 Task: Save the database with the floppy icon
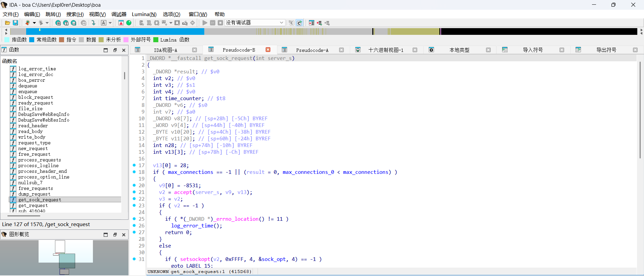(x=15, y=23)
